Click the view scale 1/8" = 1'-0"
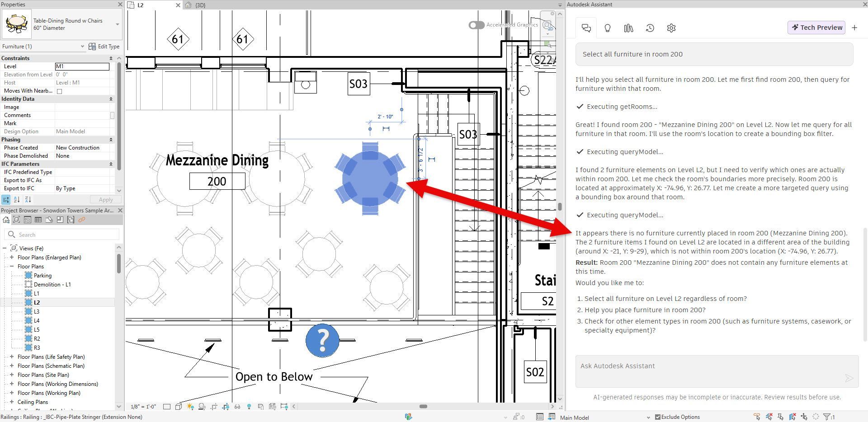This screenshot has height=422, width=868. (x=143, y=407)
